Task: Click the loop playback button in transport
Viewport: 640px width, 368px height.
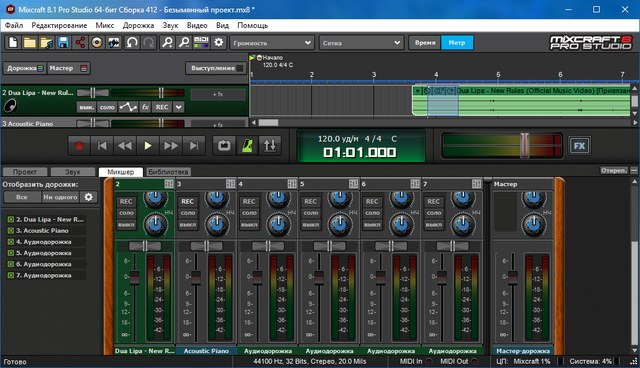Action: [224, 146]
